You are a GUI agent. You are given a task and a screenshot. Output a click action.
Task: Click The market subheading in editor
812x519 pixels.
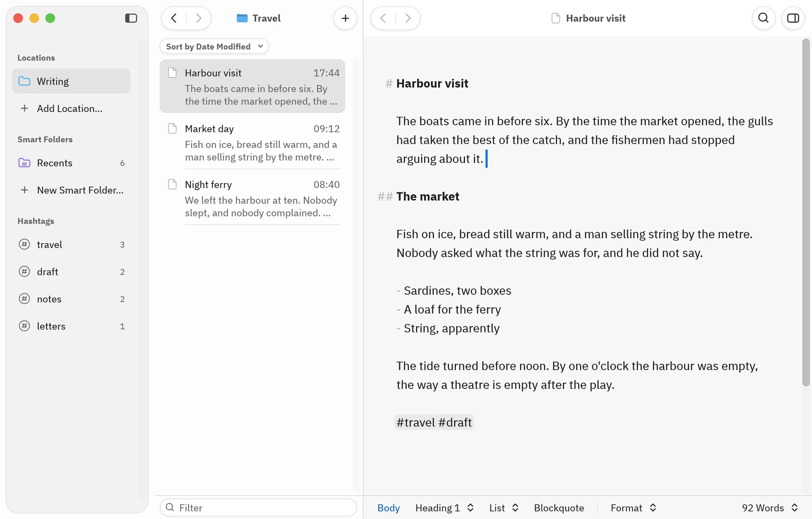[428, 196]
